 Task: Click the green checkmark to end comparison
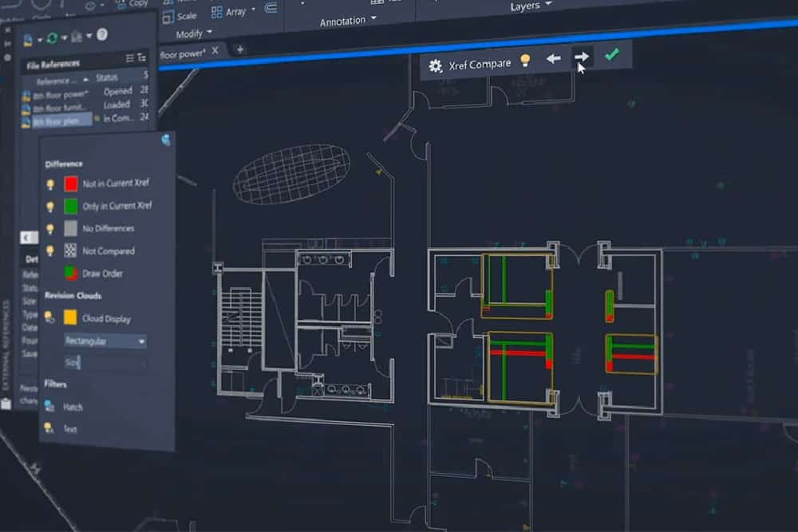point(611,54)
